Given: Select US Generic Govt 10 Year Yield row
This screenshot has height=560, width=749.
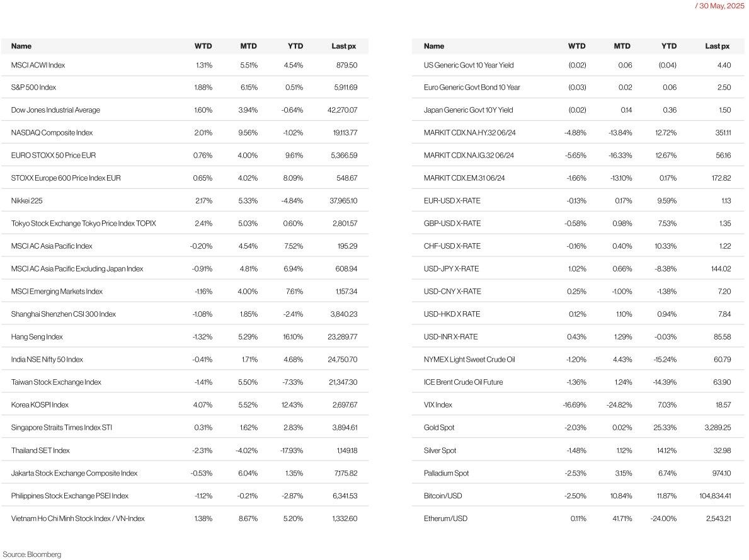Looking at the screenshot, I should [578, 65].
